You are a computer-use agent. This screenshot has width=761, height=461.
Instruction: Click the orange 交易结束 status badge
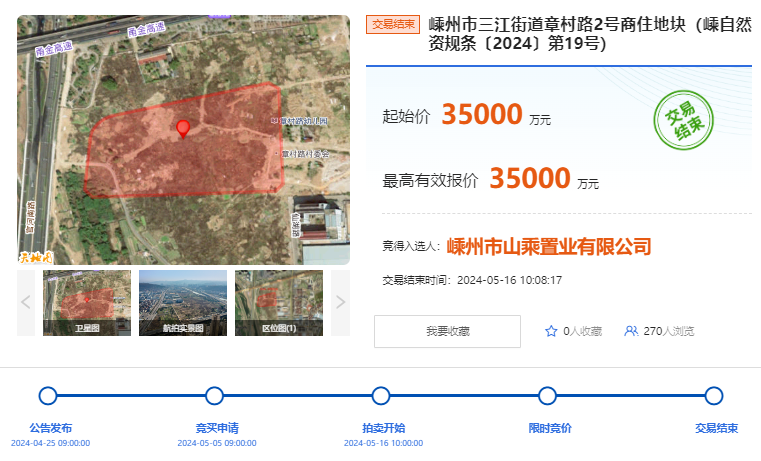coord(393,25)
